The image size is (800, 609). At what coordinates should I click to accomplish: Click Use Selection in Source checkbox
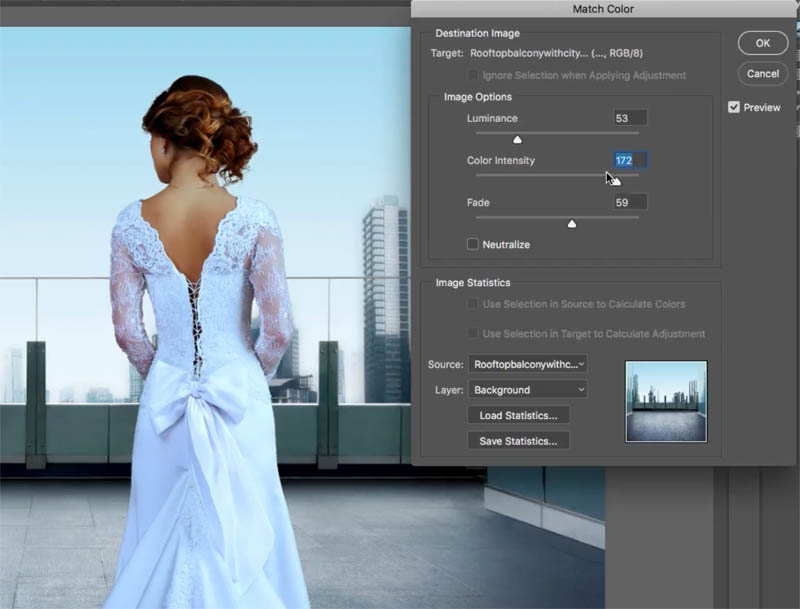[472, 304]
